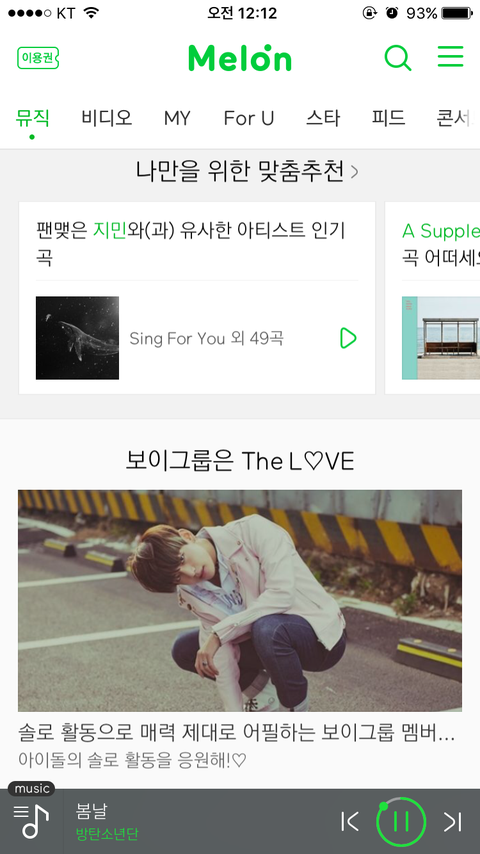Tap the 이용권 ticket badge
Screen dimensions: 480x854
[x=38, y=58]
